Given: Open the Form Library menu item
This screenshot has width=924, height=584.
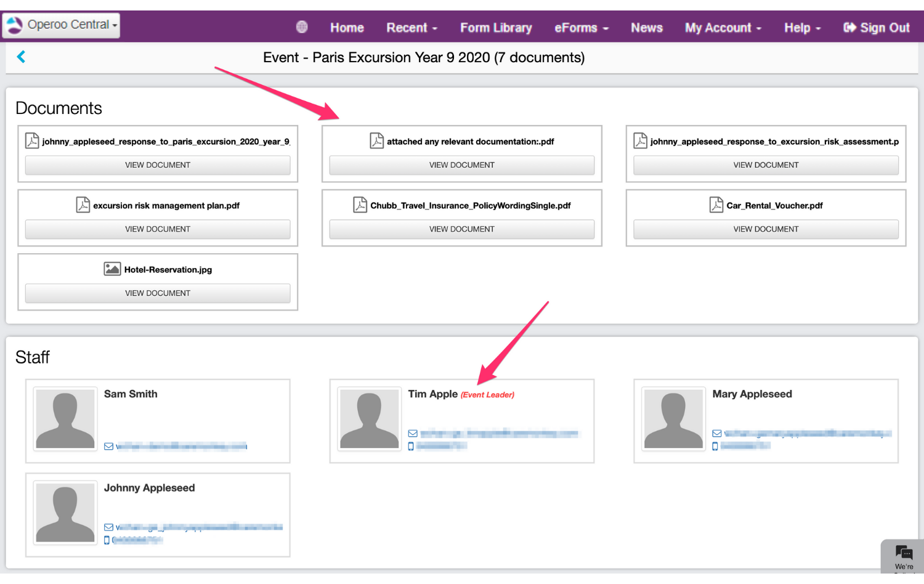Looking at the screenshot, I should [x=496, y=28].
